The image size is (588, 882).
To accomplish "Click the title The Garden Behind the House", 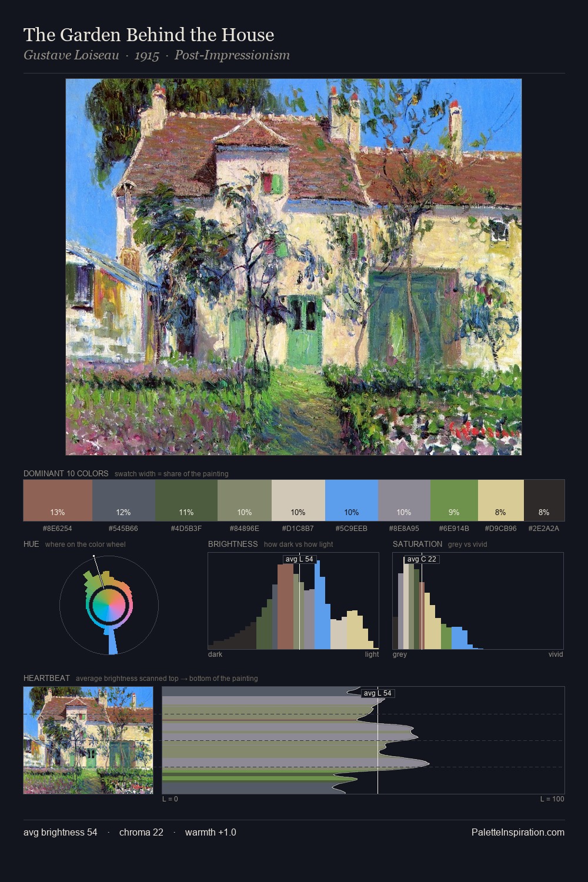I will point(149,35).
